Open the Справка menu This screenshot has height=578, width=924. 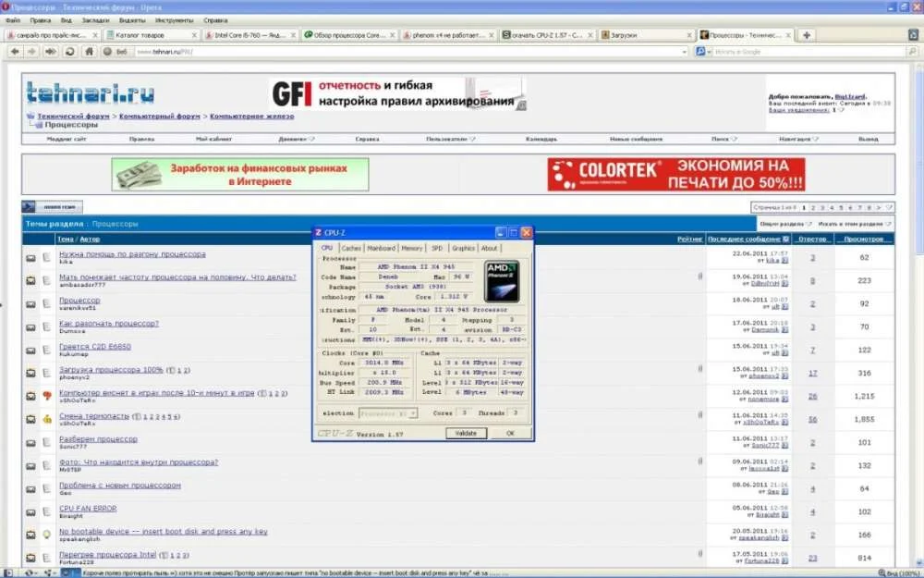pos(215,20)
